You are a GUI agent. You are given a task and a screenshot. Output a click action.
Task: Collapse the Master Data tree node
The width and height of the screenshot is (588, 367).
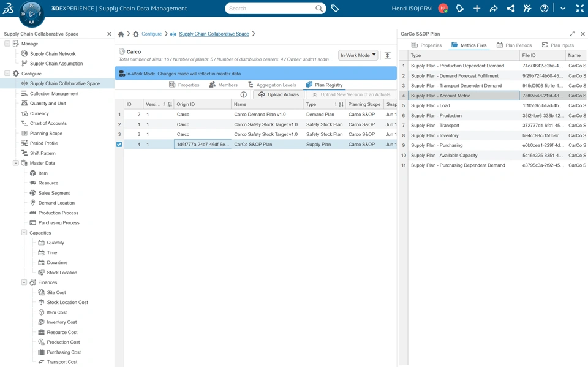point(16,163)
